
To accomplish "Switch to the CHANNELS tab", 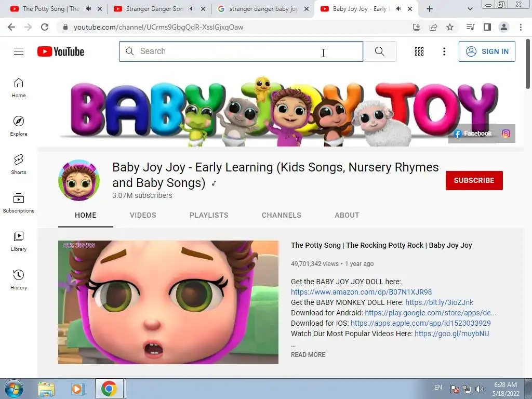I will click(x=281, y=215).
